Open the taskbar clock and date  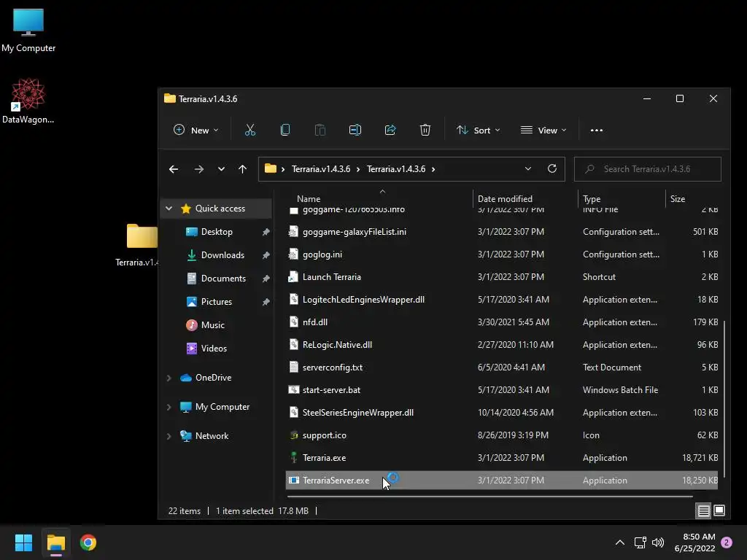[x=694, y=542]
